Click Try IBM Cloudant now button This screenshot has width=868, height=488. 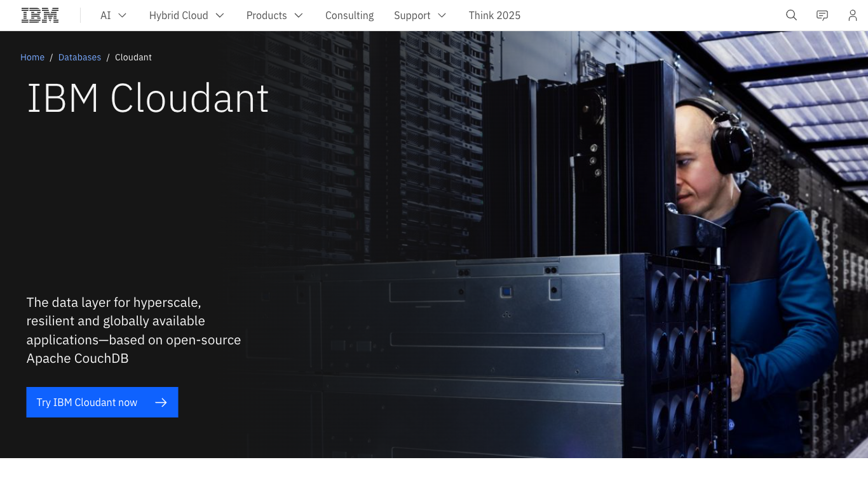[x=102, y=402]
